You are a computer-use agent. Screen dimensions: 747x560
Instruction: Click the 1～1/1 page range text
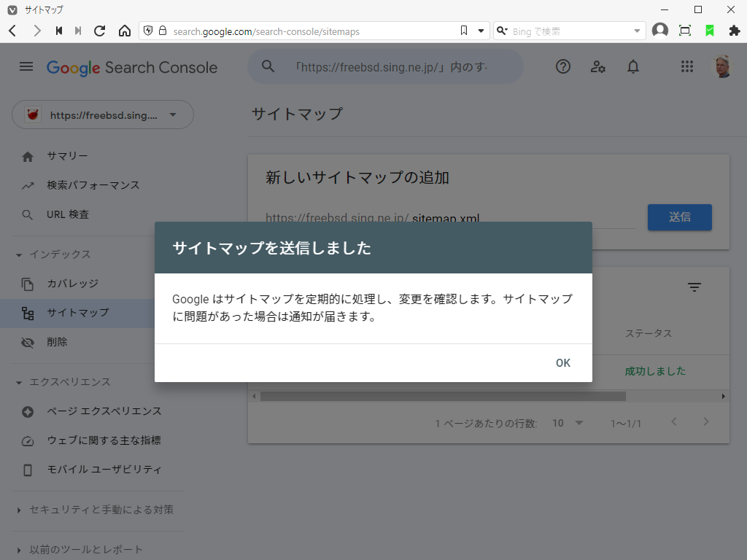pos(626,424)
